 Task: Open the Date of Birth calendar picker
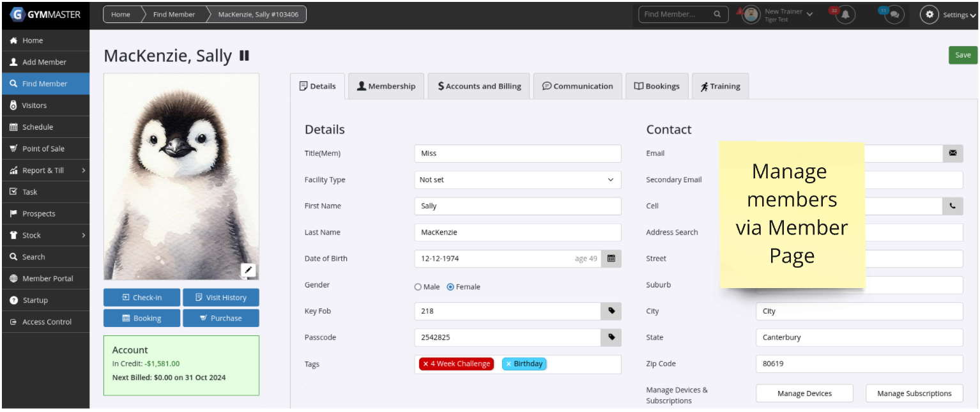click(x=611, y=259)
